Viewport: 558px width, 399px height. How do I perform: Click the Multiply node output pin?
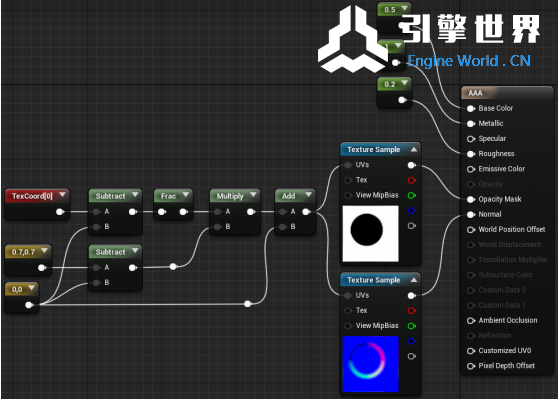251,212
